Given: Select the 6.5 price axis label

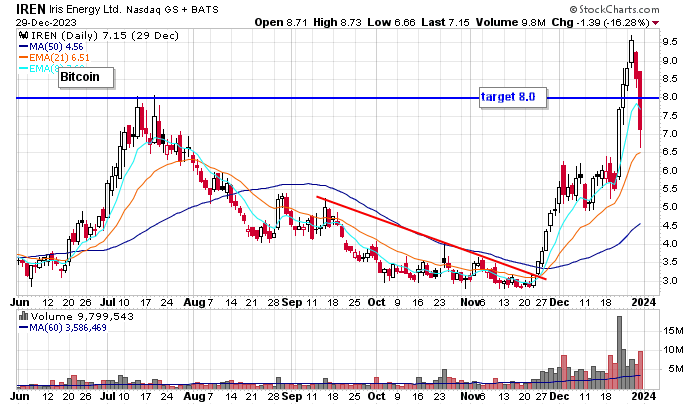Looking at the screenshot, I should pos(670,152).
